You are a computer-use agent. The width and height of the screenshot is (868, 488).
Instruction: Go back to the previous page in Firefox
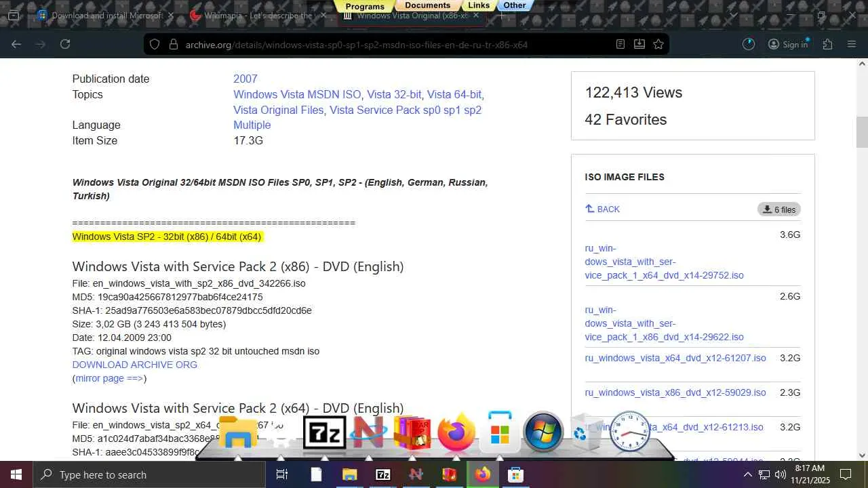tap(16, 44)
